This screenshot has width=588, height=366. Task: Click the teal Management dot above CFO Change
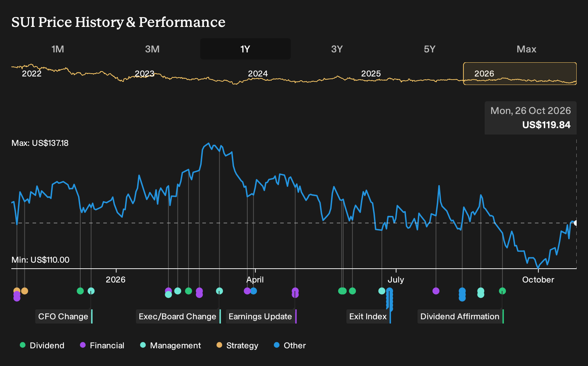pos(91,291)
